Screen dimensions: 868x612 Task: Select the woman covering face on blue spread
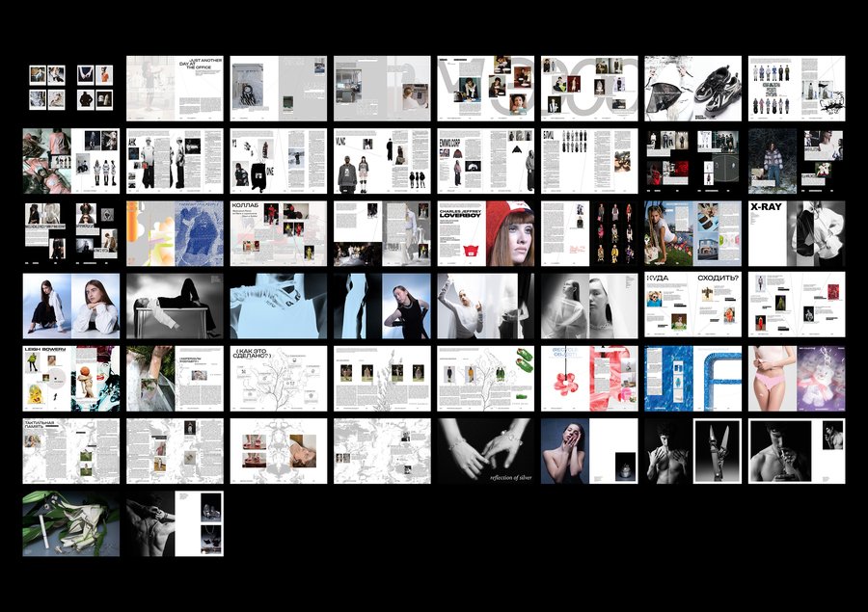click(589, 451)
